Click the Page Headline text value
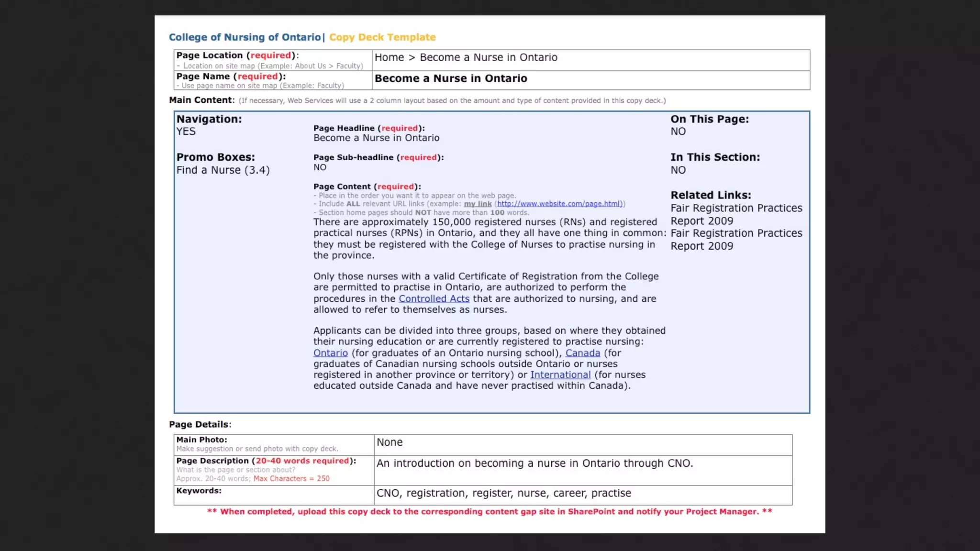 pyautogui.click(x=376, y=138)
